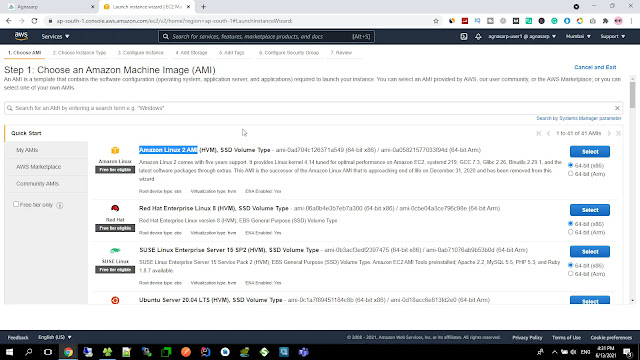Open Microsoft Teams from taskbar
The image size is (640, 360).
[x=303, y=352]
